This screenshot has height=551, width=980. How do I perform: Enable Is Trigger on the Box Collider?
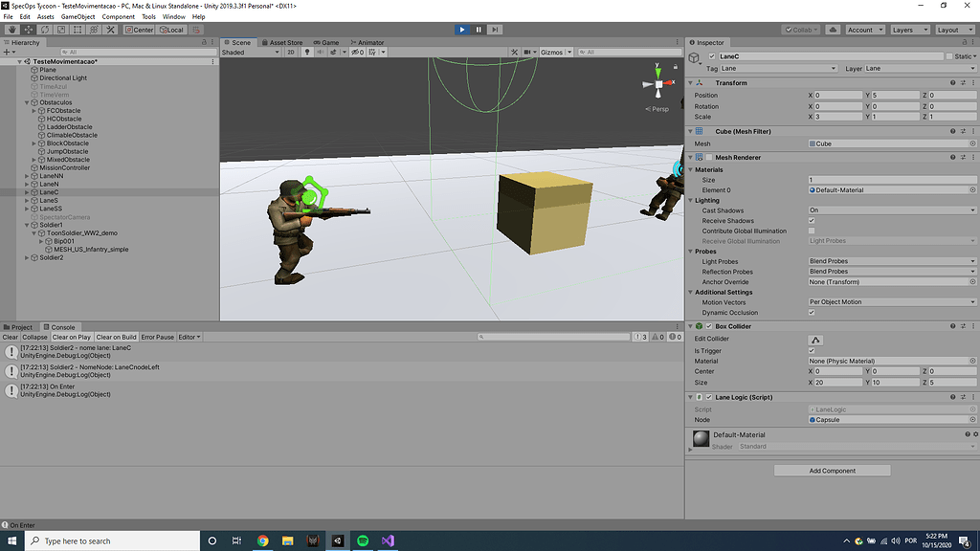812,350
